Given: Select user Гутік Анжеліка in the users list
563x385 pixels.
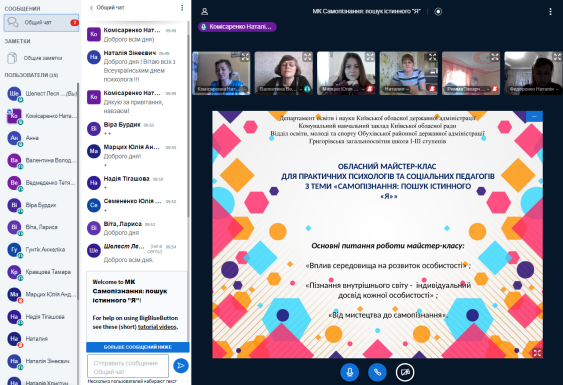Looking at the screenshot, I should [x=41, y=250].
